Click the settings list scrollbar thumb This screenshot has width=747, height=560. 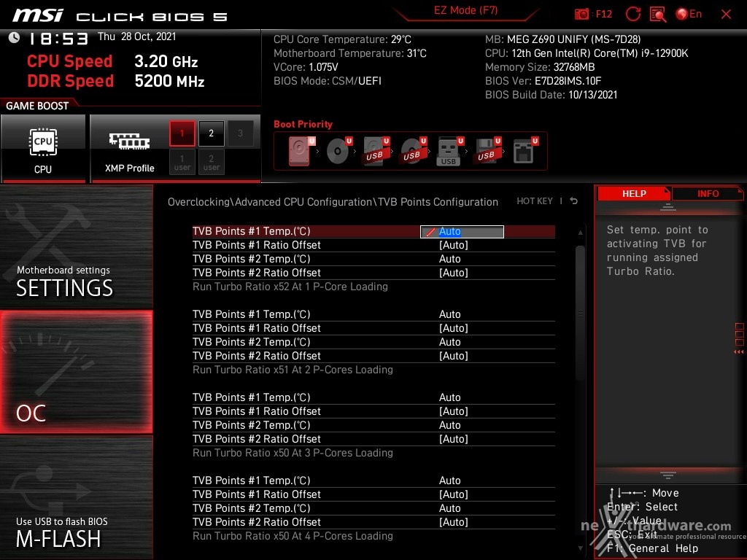tap(580, 313)
